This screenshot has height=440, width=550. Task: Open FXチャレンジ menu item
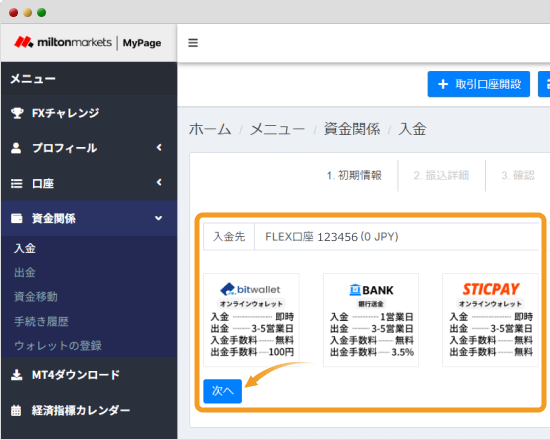tap(89, 113)
